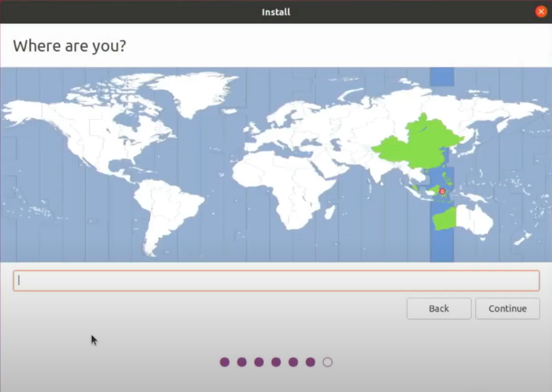This screenshot has width=552, height=392.
Task: Click the red location pin on map
Action: (x=443, y=191)
